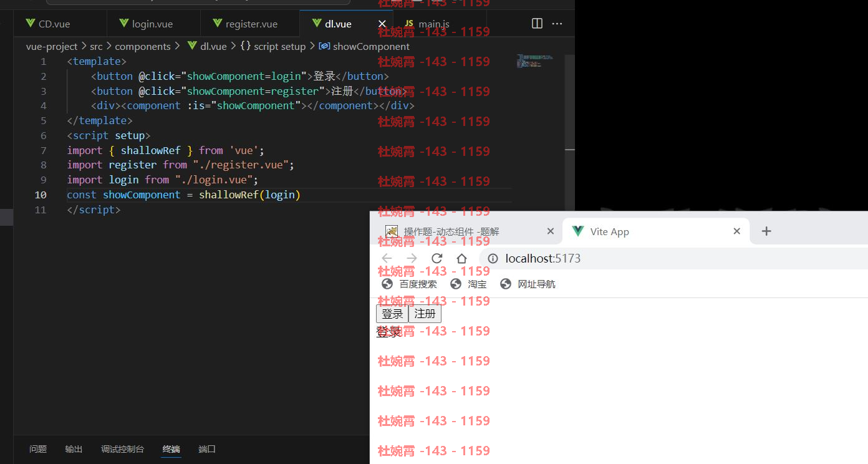The width and height of the screenshot is (868, 464).
Task: Open the 输出 panel tab
Action: pyautogui.click(x=74, y=449)
